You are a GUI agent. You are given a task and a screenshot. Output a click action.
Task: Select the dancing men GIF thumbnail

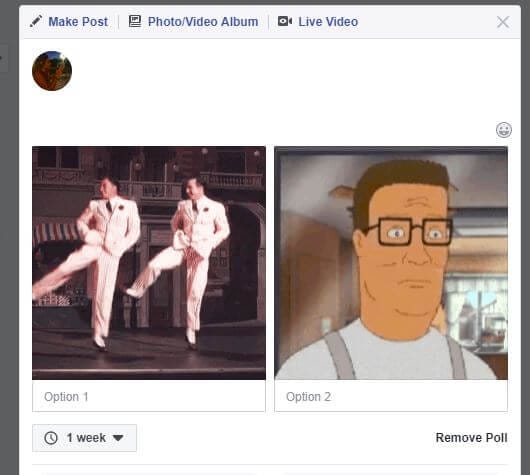click(x=149, y=263)
